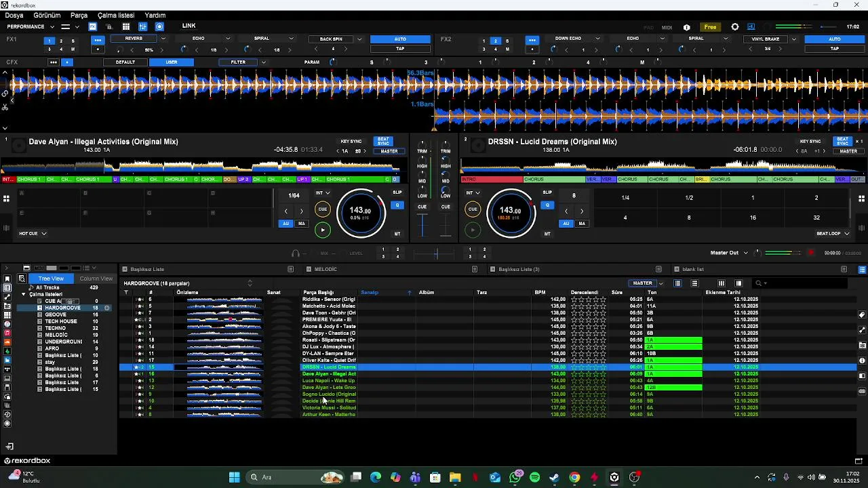
Task: Click the headphones icon below deck 1
Action: pos(295,253)
